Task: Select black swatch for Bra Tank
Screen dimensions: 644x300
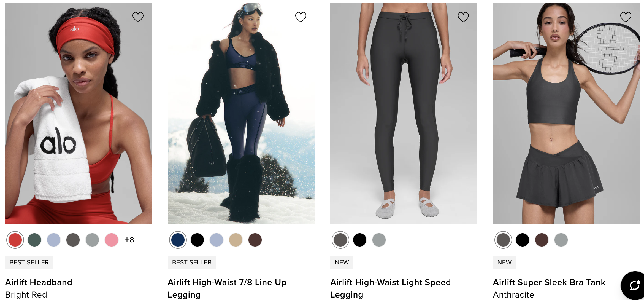Action: click(x=523, y=240)
